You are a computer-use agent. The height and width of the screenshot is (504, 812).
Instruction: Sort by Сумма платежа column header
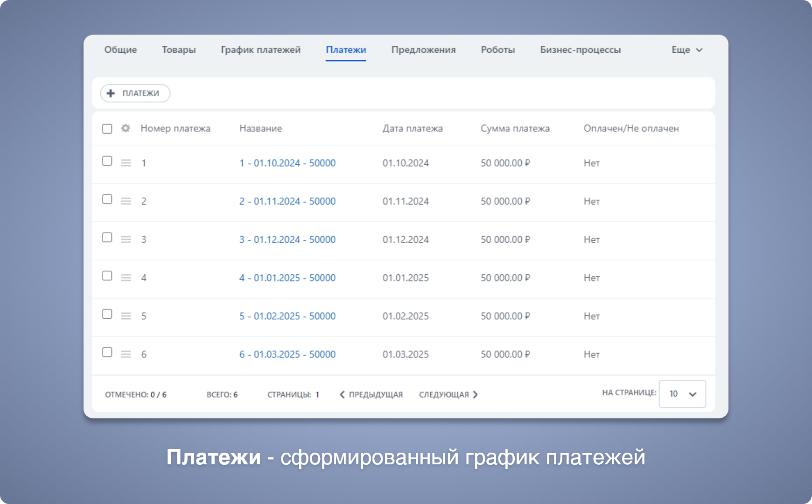pos(515,128)
